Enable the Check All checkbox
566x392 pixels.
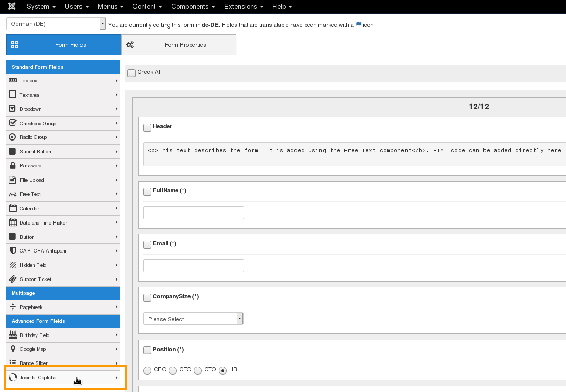click(131, 73)
